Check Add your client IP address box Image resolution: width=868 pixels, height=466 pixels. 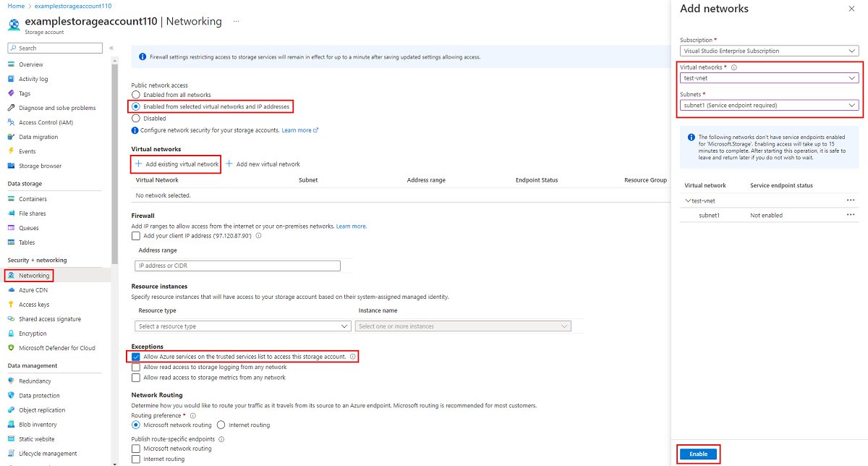pyautogui.click(x=135, y=235)
